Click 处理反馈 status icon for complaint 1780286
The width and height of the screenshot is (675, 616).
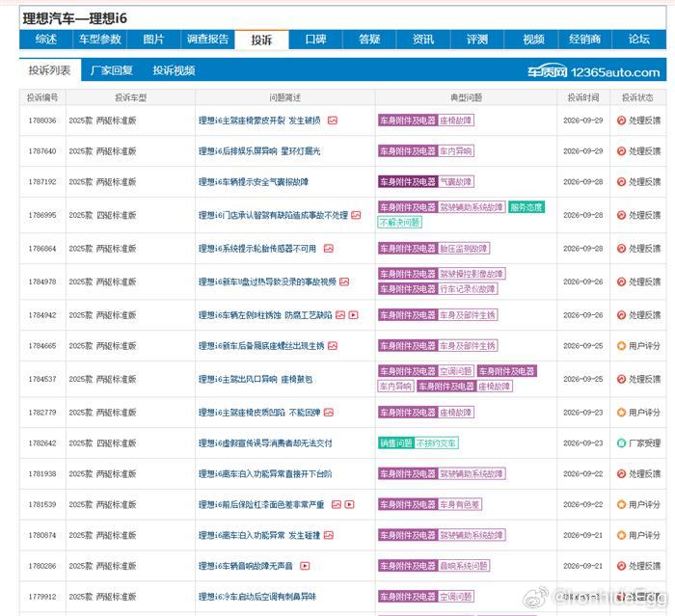click(621, 566)
